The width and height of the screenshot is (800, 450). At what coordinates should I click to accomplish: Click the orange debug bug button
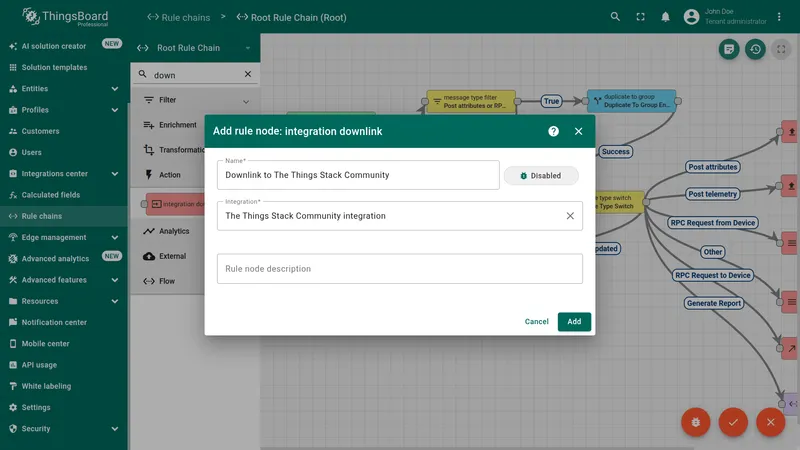pyautogui.click(x=695, y=422)
